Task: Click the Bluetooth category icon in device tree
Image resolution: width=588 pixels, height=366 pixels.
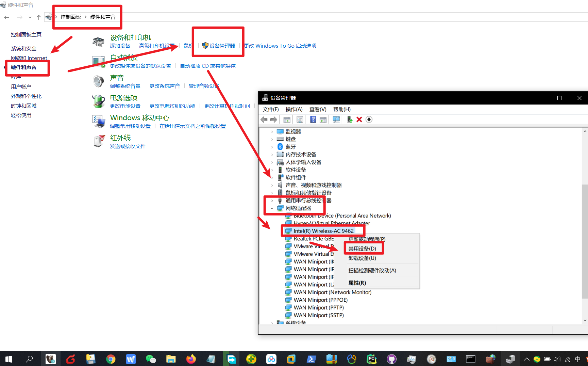Action: point(280,147)
